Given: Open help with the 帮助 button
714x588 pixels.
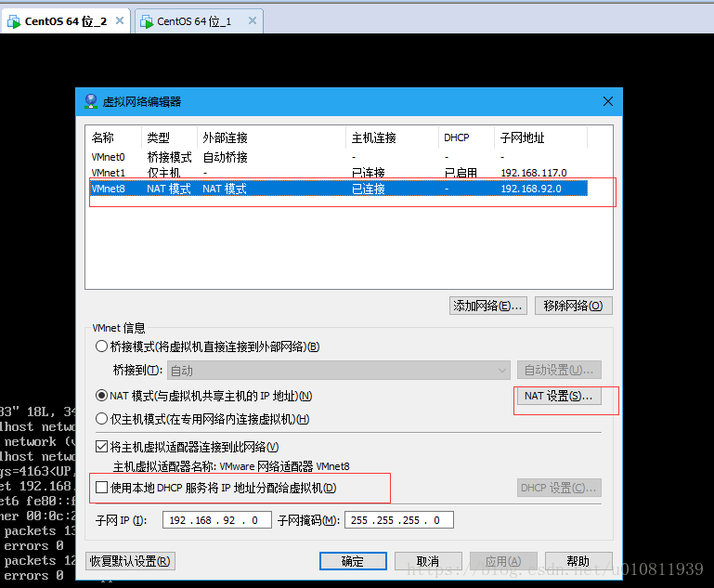Looking at the screenshot, I should (x=578, y=561).
